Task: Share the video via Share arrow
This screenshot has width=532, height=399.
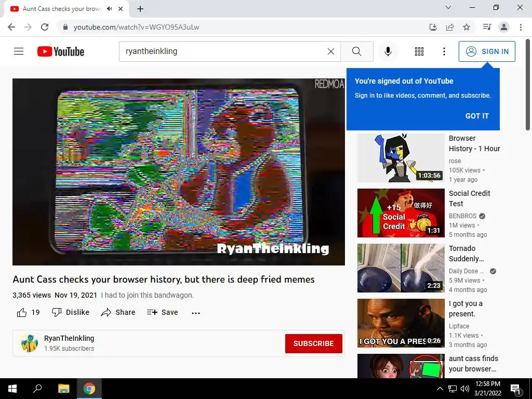Action: point(118,312)
